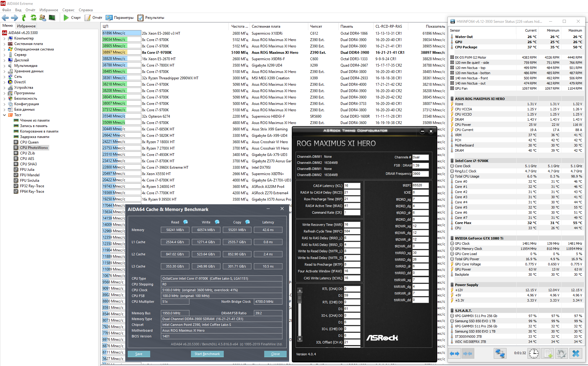
Task: Open the Сервис menu
Action: pos(68,10)
